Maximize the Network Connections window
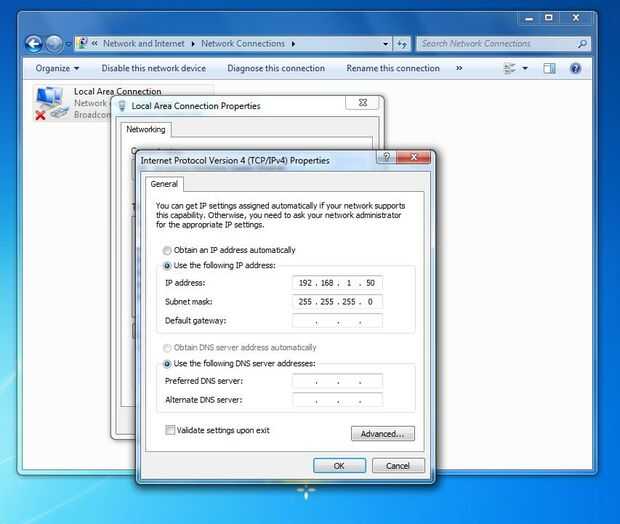620x524 pixels. click(549, 18)
